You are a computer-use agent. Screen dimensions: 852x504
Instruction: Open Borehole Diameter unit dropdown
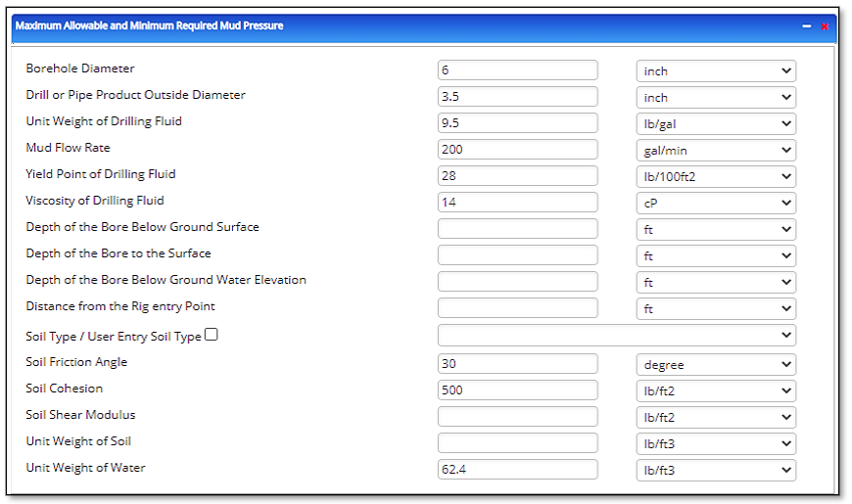pos(716,70)
